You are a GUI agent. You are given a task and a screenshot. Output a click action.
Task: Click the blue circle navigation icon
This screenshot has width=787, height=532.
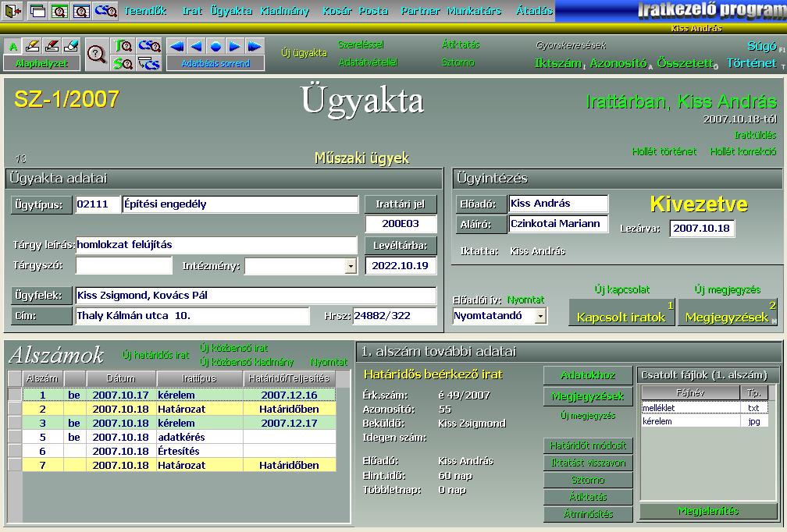[215, 47]
